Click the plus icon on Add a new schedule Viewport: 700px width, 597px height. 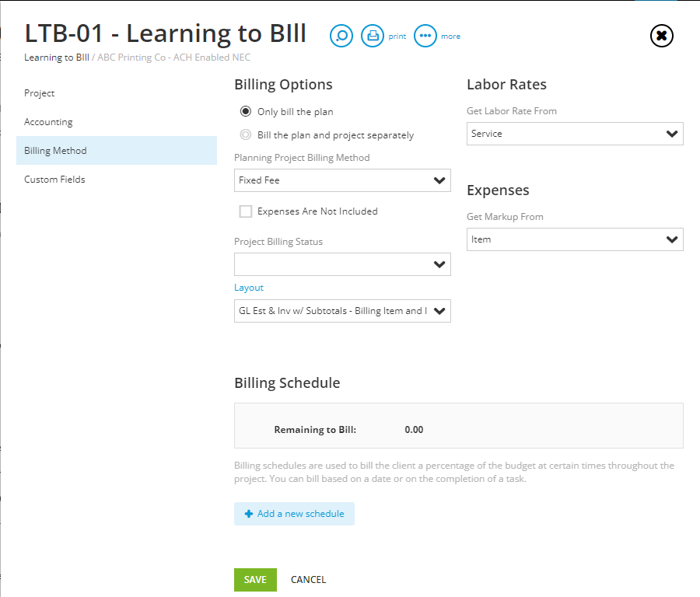(x=247, y=513)
